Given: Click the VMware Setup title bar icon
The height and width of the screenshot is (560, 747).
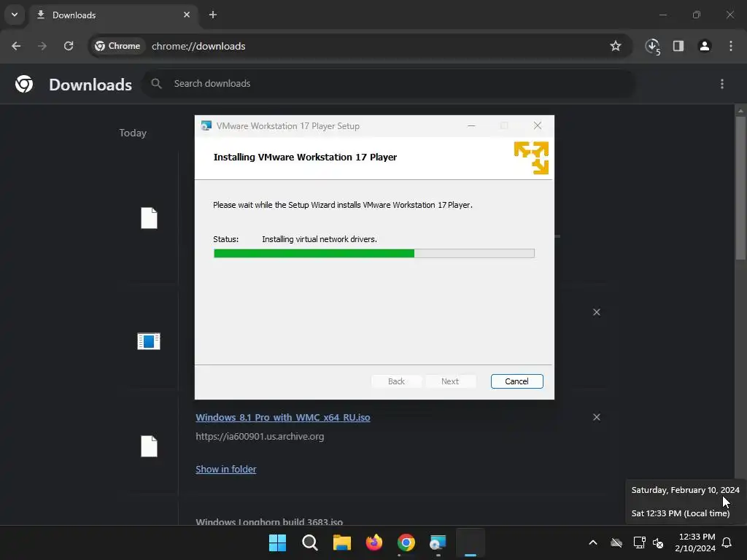Looking at the screenshot, I should (206, 125).
